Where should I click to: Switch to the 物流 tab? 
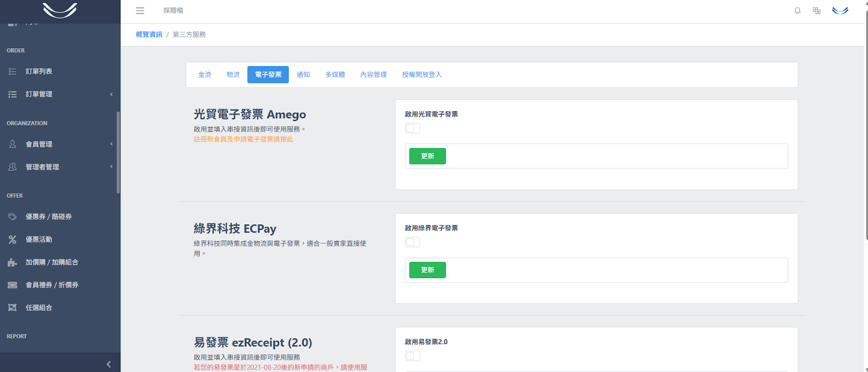(233, 75)
